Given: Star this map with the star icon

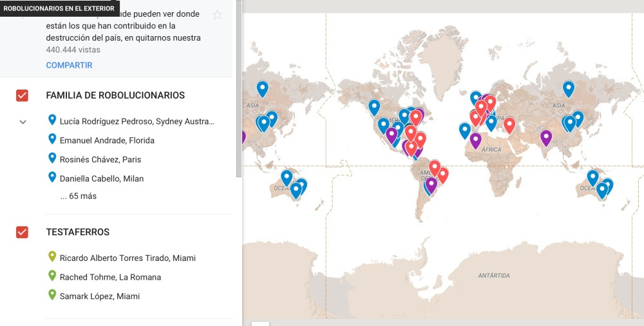Looking at the screenshot, I should [217, 15].
